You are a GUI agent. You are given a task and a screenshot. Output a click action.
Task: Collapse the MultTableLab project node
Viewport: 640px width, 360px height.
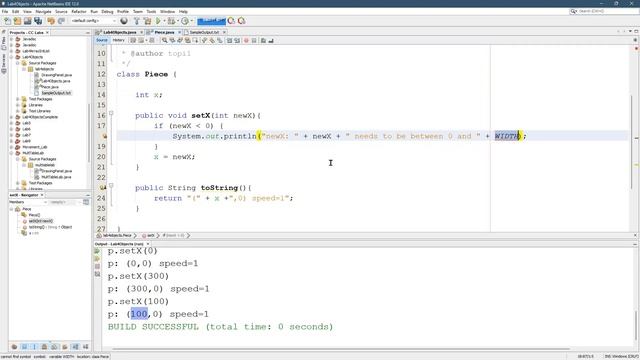point(12,153)
